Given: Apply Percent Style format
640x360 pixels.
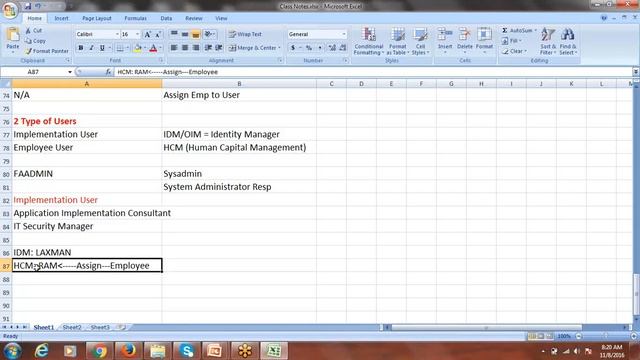Looking at the screenshot, I should 309,48.
